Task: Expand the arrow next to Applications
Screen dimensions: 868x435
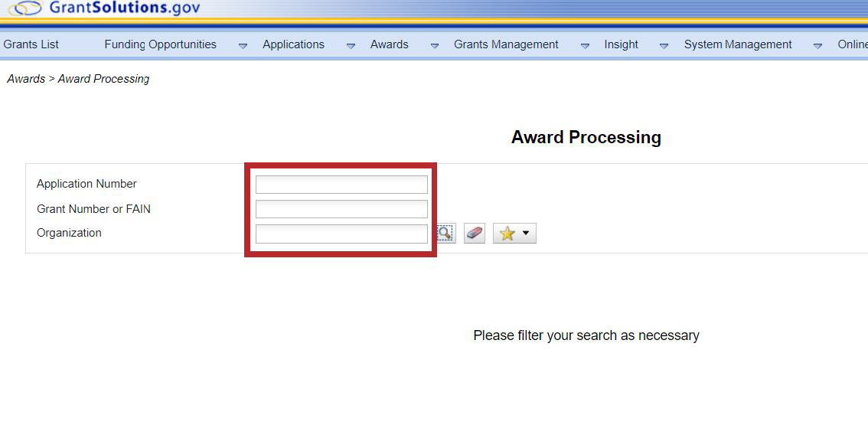Action: coord(351,45)
